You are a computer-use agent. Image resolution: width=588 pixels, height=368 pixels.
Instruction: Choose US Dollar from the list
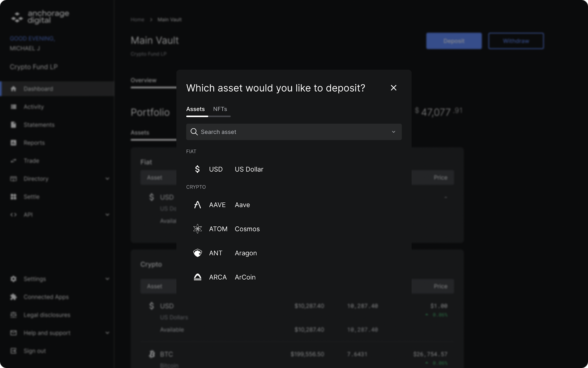pos(249,169)
